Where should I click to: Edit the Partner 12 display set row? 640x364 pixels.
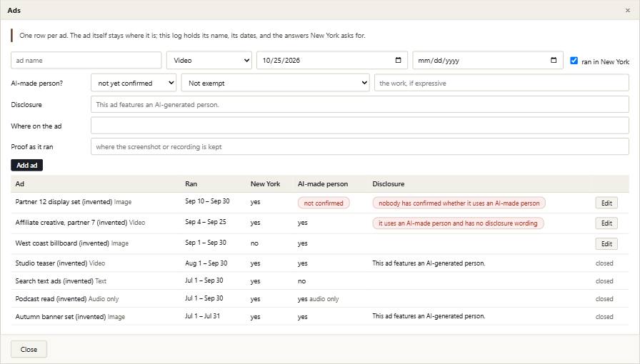click(606, 203)
